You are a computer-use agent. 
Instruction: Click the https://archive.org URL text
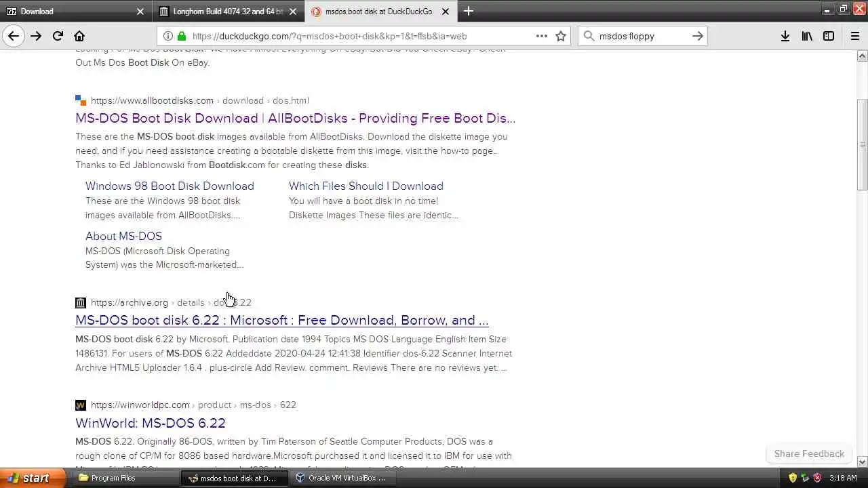click(130, 302)
